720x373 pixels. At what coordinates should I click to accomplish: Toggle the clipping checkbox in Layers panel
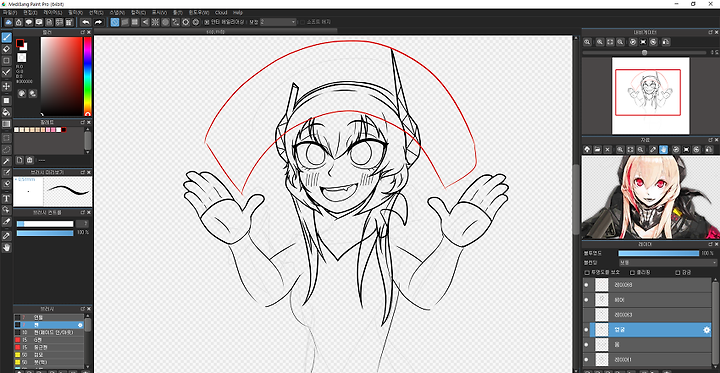point(632,272)
